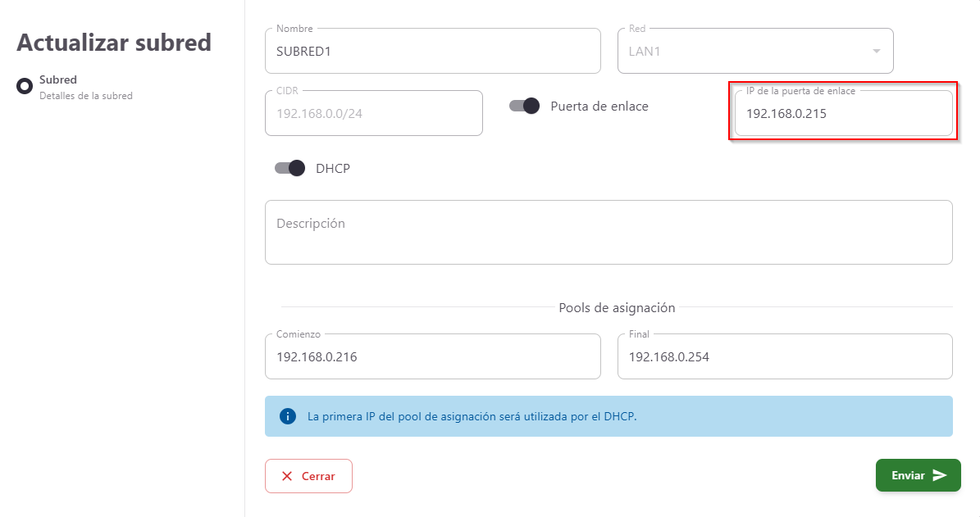Screen dimensions: 980x517
Task: Click the blue info icon in the banner
Action: pyautogui.click(x=287, y=416)
